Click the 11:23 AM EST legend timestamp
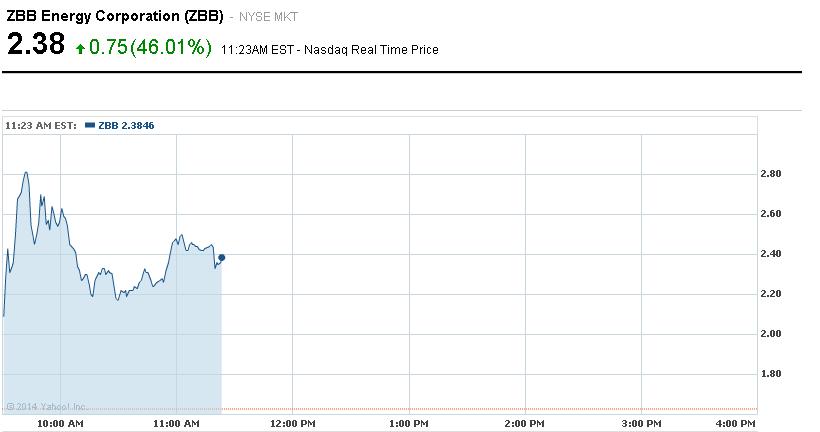The image size is (820, 432). (41, 126)
